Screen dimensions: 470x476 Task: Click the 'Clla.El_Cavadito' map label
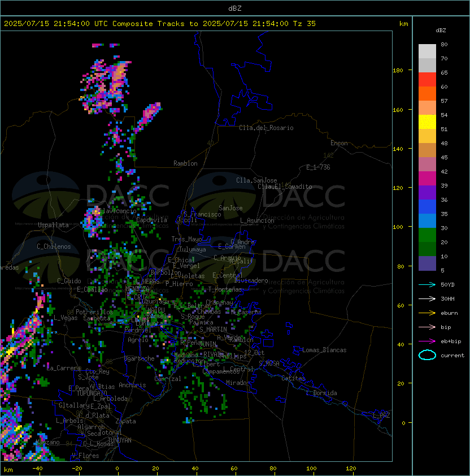pyautogui.click(x=285, y=187)
